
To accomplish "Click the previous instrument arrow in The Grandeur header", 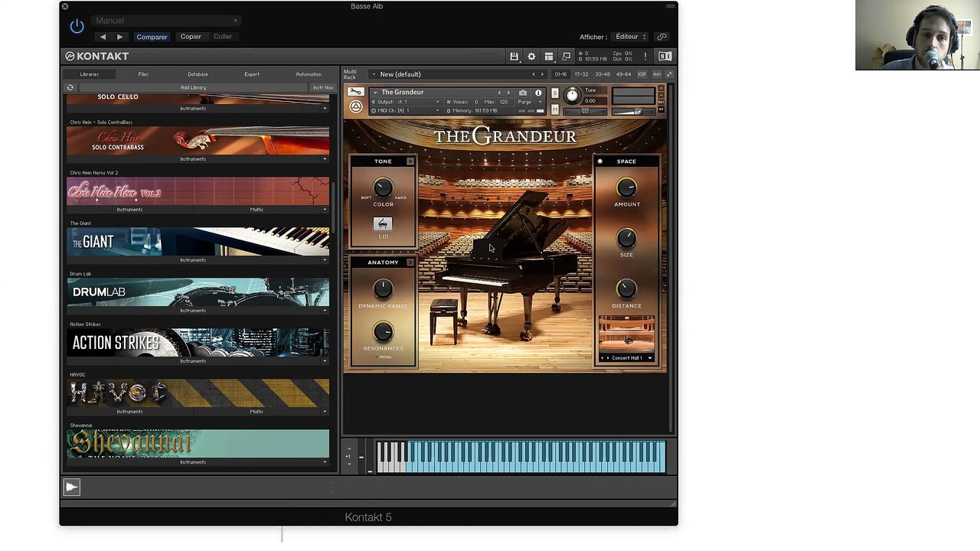I will click(499, 93).
